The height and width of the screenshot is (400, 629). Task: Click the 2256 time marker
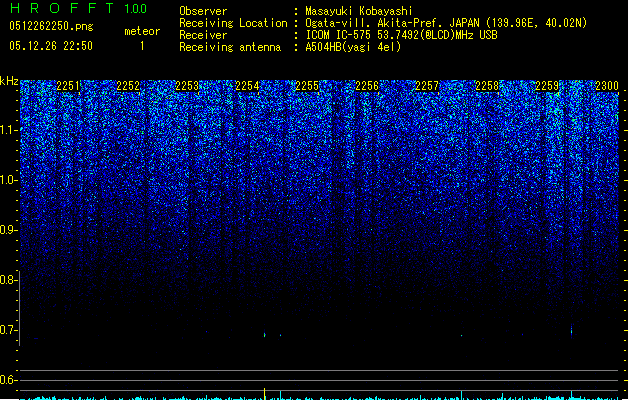[367, 86]
